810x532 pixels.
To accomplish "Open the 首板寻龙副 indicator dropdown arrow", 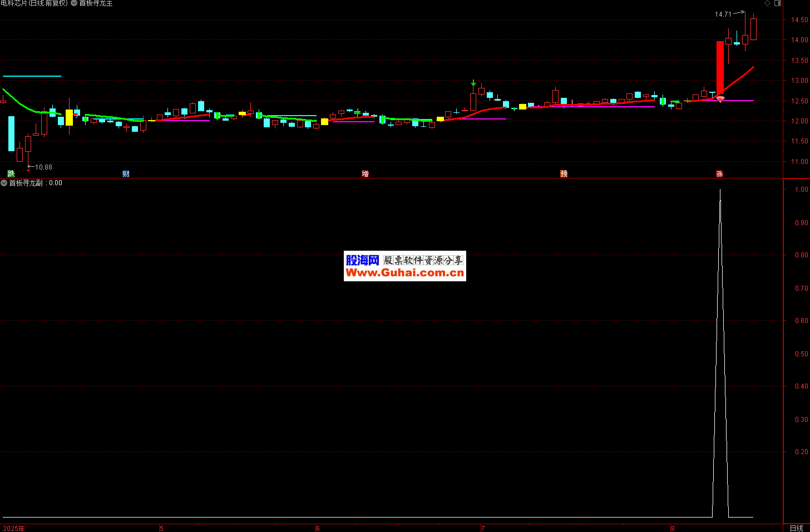I will [4, 183].
